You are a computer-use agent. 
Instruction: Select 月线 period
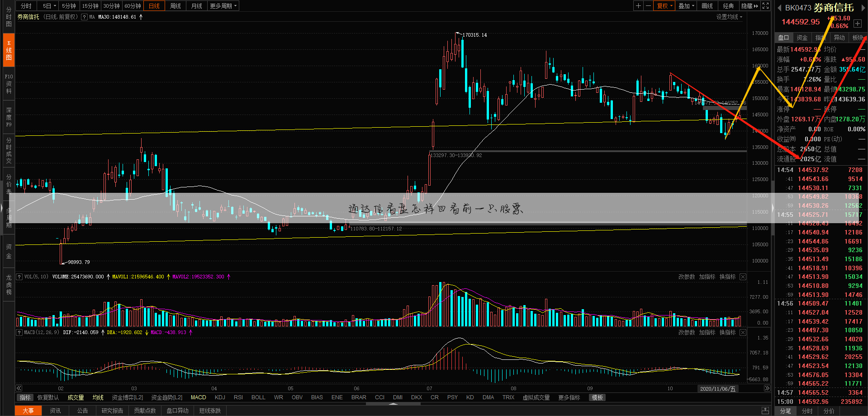coord(196,6)
